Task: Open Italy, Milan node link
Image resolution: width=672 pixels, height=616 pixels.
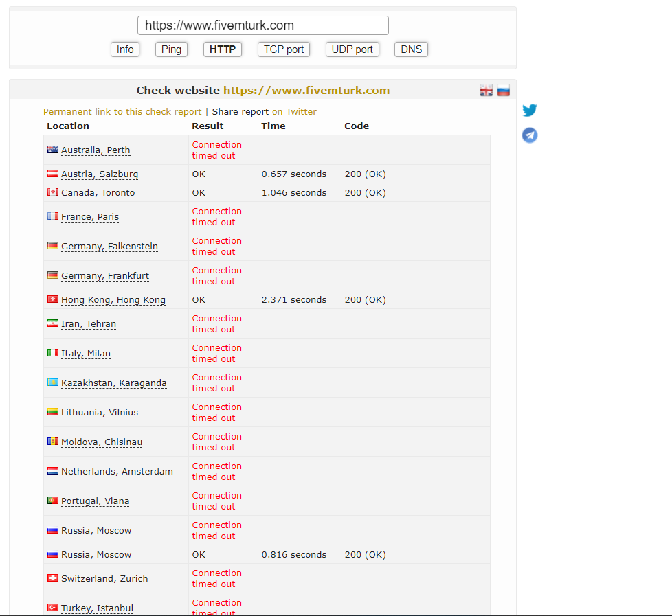Action: [x=86, y=354]
